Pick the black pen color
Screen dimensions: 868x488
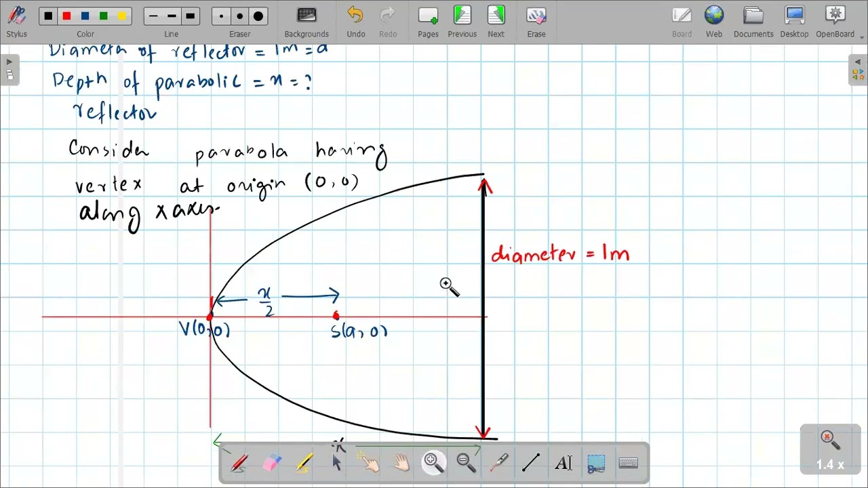pyautogui.click(x=48, y=16)
